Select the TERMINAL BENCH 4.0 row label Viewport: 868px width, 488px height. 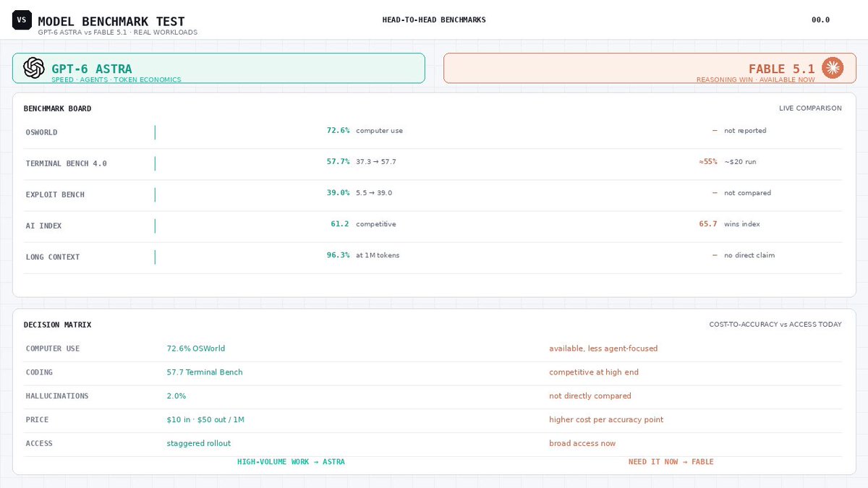tap(67, 163)
